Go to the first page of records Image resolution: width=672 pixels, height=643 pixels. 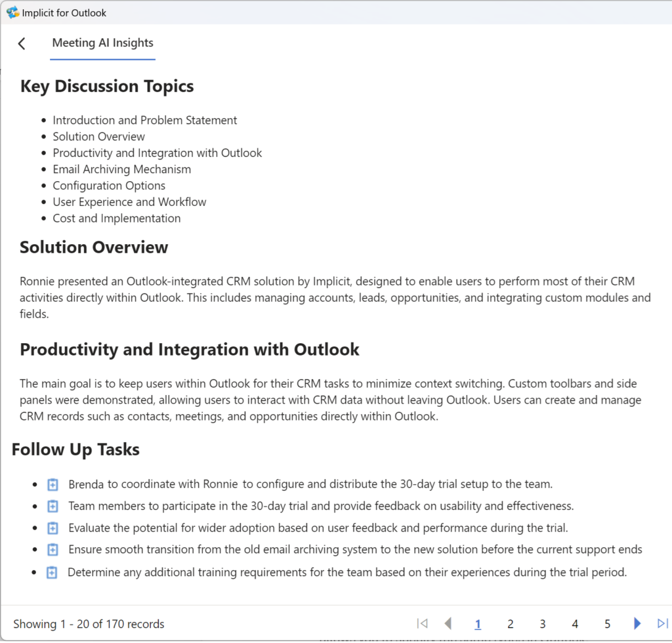coord(423,623)
